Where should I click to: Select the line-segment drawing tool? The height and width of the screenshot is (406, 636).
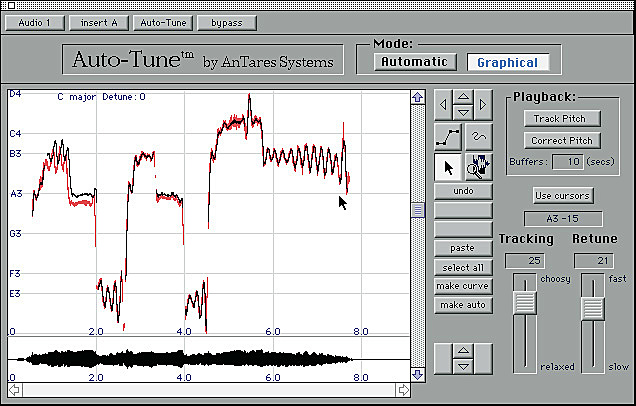click(x=448, y=137)
